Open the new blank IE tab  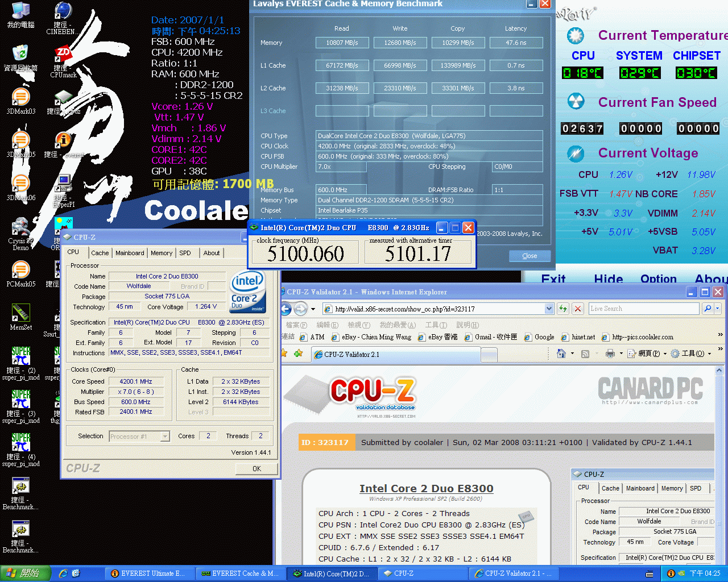(489, 355)
